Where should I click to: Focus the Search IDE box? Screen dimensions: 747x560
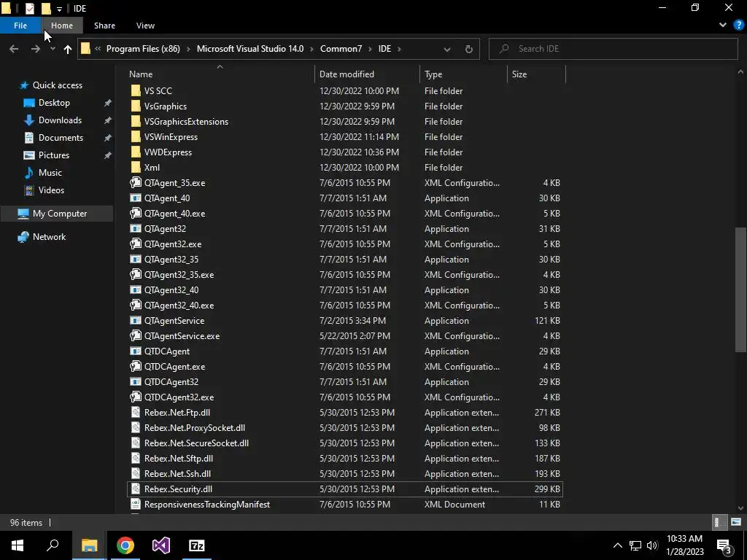click(613, 49)
